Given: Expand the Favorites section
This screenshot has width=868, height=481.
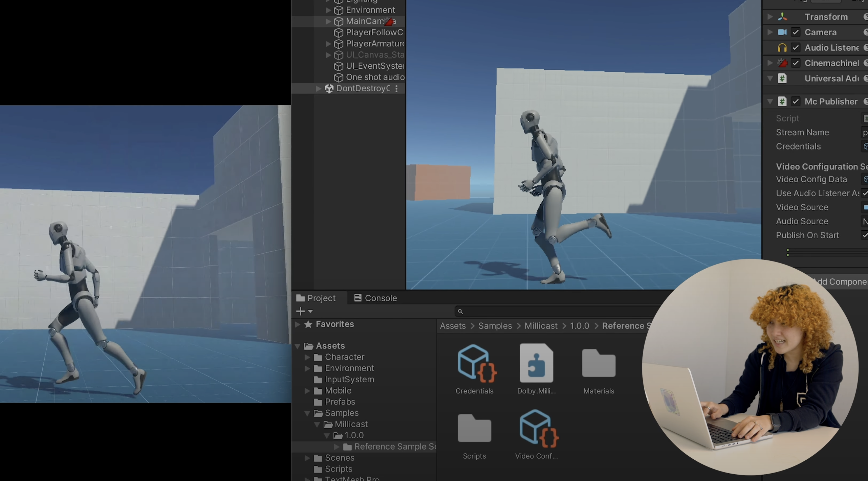Looking at the screenshot, I should pos(298,324).
